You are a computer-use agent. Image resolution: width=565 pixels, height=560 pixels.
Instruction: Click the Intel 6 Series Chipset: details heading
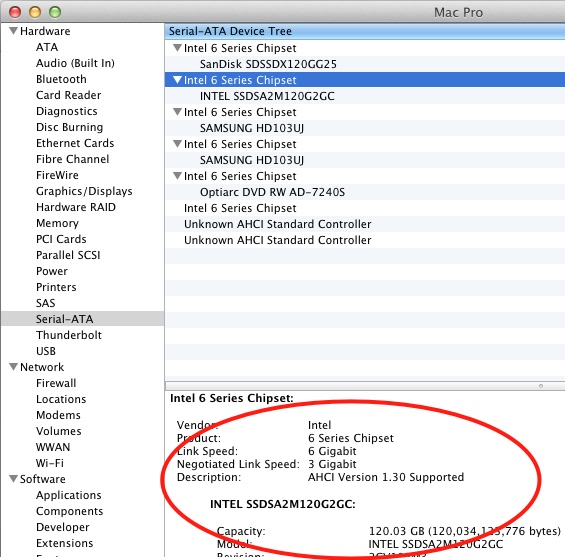pyautogui.click(x=232, y=398)
